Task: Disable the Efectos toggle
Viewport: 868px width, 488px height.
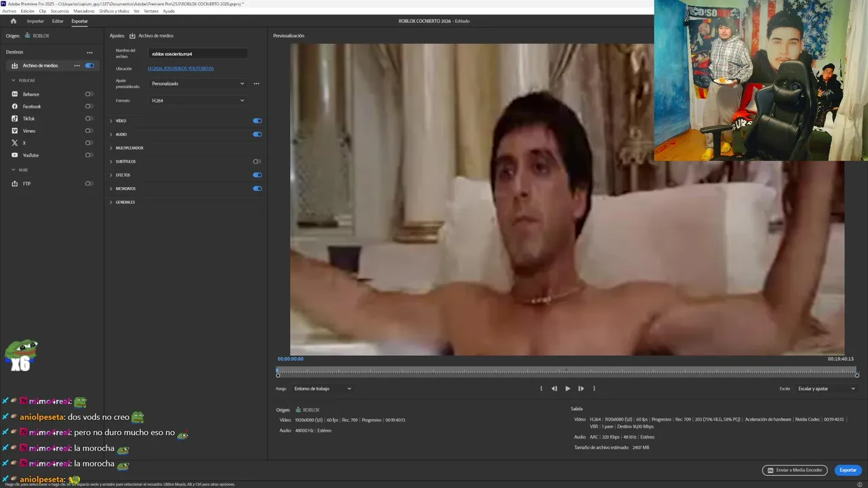Action: tap(257, 175)
